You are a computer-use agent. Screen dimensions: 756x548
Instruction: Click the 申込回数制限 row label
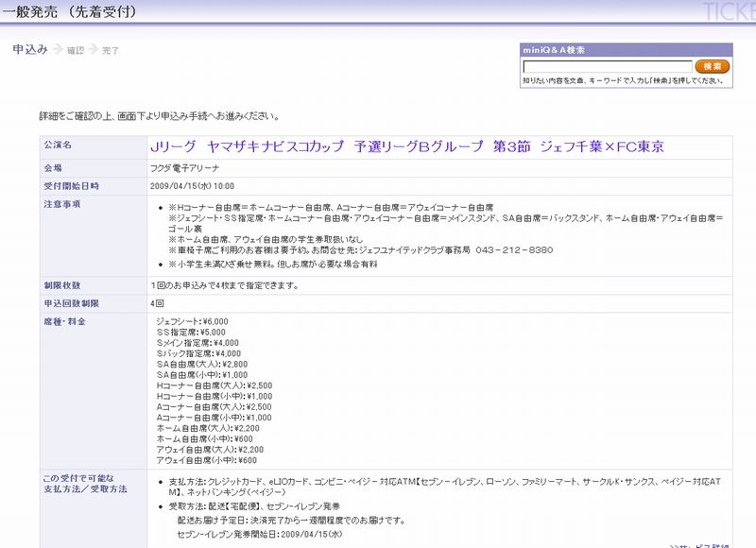tap(72, 303)
